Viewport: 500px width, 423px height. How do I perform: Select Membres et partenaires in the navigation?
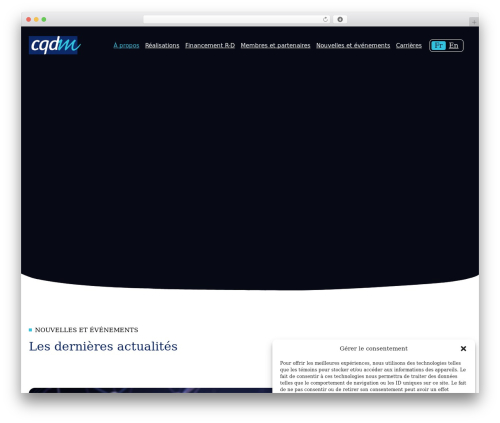tap(275, 45)
